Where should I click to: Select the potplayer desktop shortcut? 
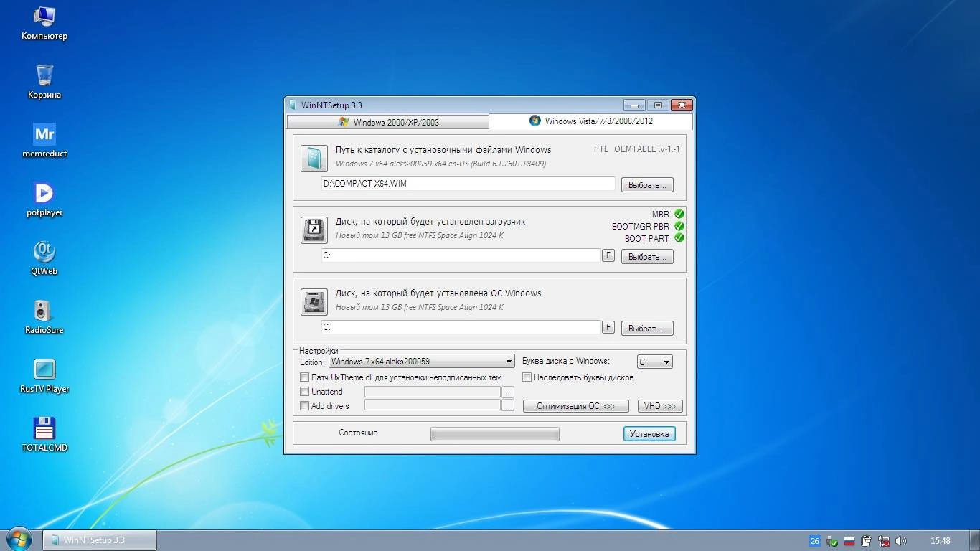pyautogui.click(x=44, y=199)
